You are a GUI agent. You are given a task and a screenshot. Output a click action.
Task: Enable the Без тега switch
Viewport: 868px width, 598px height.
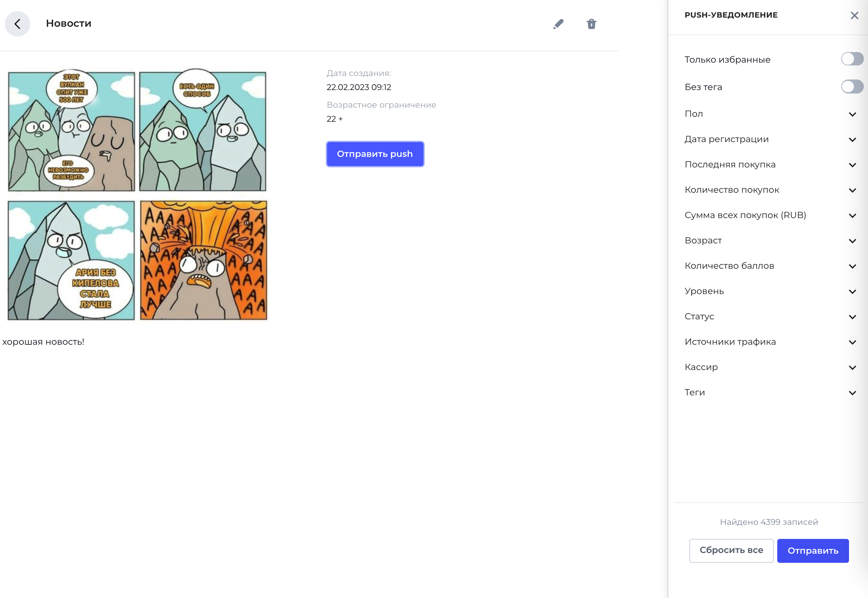(x=852, y=87)
